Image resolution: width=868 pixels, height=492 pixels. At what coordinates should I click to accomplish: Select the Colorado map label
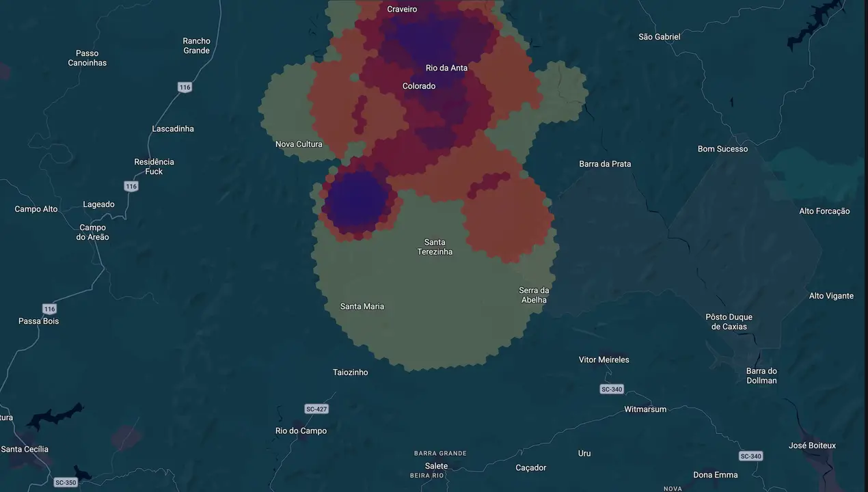click(419, 86)
